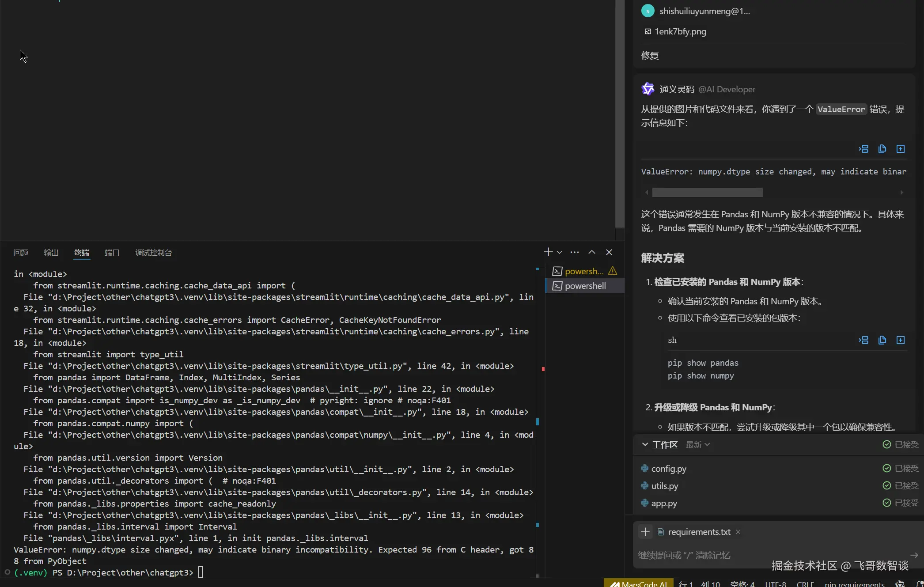The height and width of the screenshot is (587, 924).
Task: Copy the pip show commands snippet
Action: (x=882, y=340)
